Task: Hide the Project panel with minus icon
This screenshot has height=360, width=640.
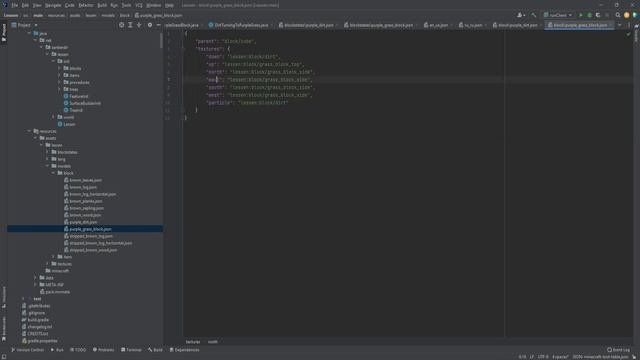Action: pyautogui.click(x=158, y=25)
